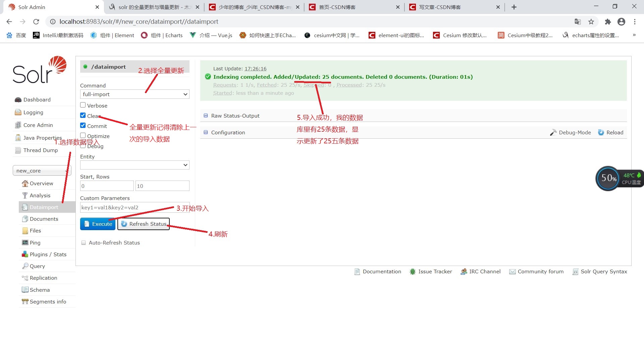
Task: Click the Plugins / Stats icon
Action: [25, 255]
